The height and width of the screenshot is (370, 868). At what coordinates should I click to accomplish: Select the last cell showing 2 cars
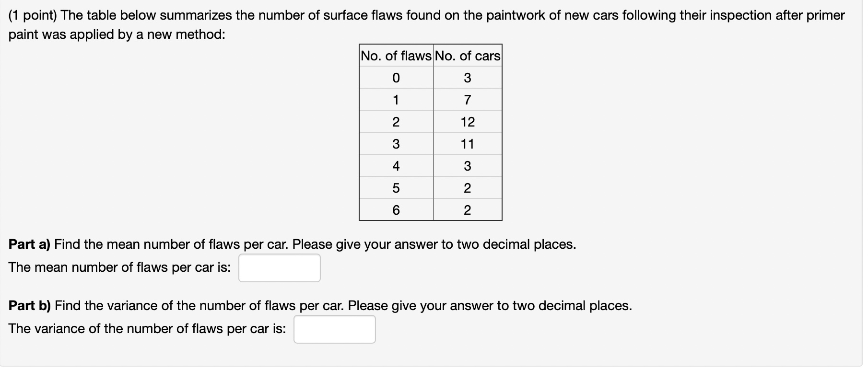pos(467,210)
